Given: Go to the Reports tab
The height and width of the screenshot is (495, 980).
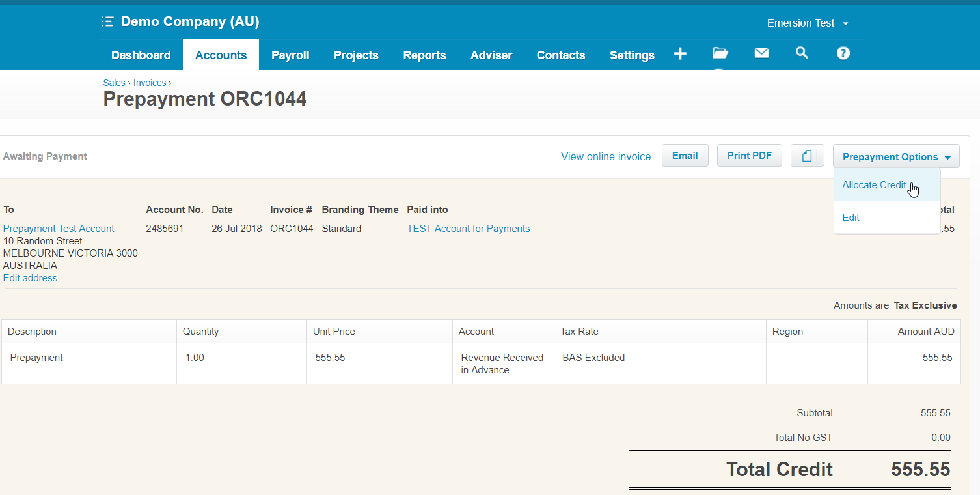Looking at the screenshot, I should pos(424,55).
